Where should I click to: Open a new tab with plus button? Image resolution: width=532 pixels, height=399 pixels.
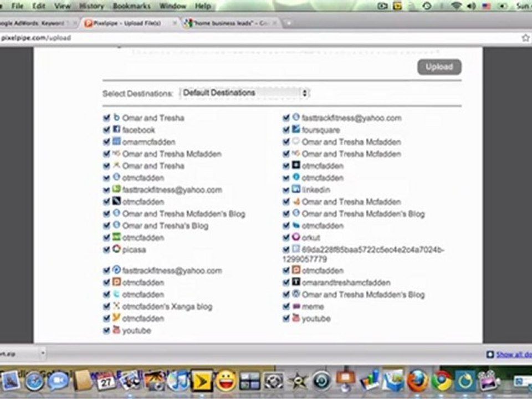tap(289, 23)
